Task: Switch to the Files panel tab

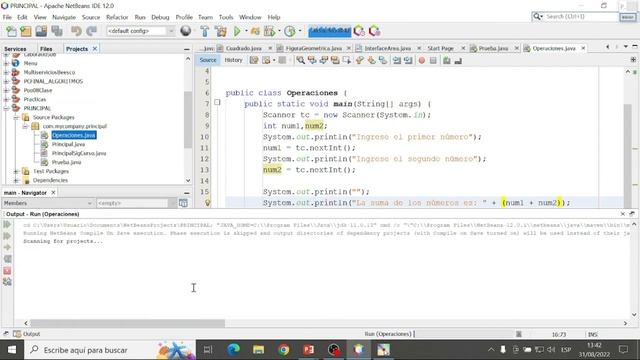Action: (46, 49)
